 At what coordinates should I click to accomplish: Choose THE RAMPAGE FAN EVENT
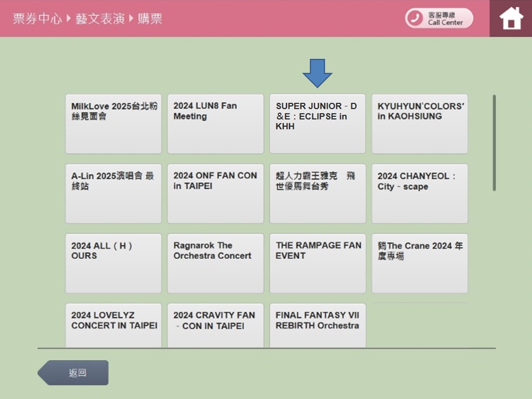tap(318, 263)
